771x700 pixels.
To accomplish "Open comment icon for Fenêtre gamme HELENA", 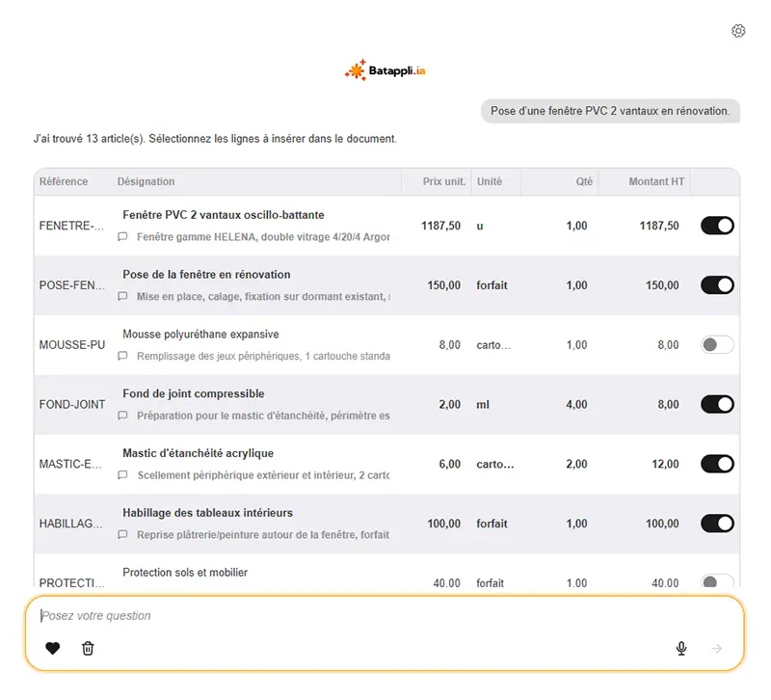I will pos(122,236).
